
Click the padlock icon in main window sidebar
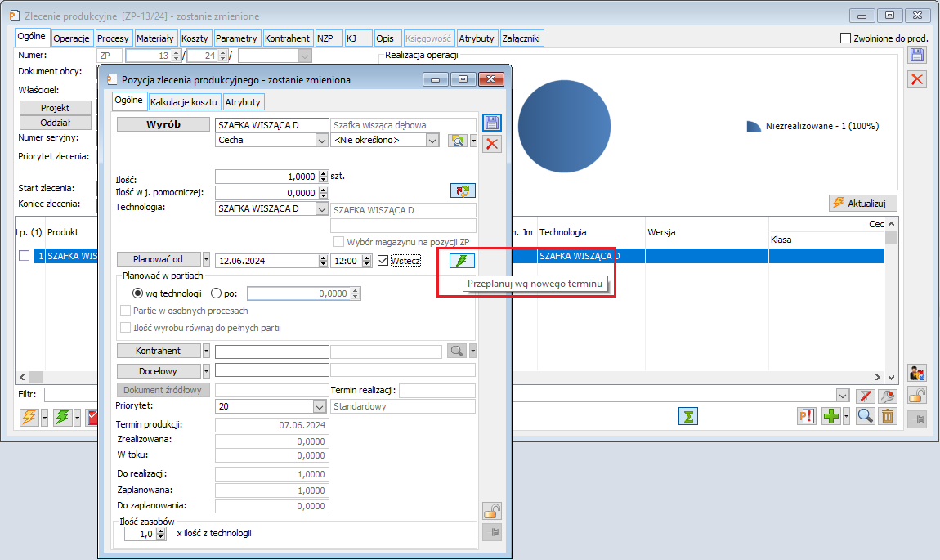pos(916,395)
